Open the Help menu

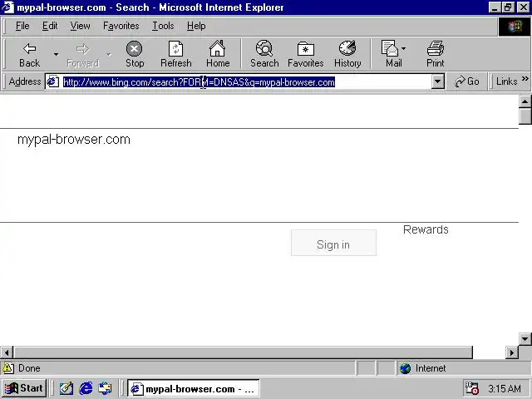196,26
